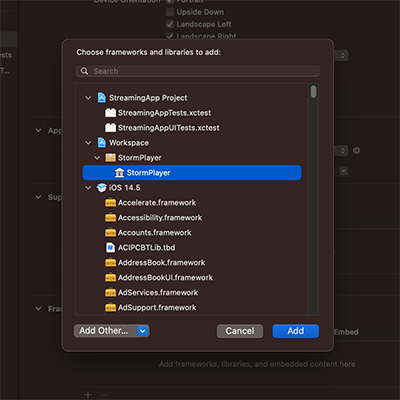
Task: Click the Search field in the dialog
Action: pos(198,71)
